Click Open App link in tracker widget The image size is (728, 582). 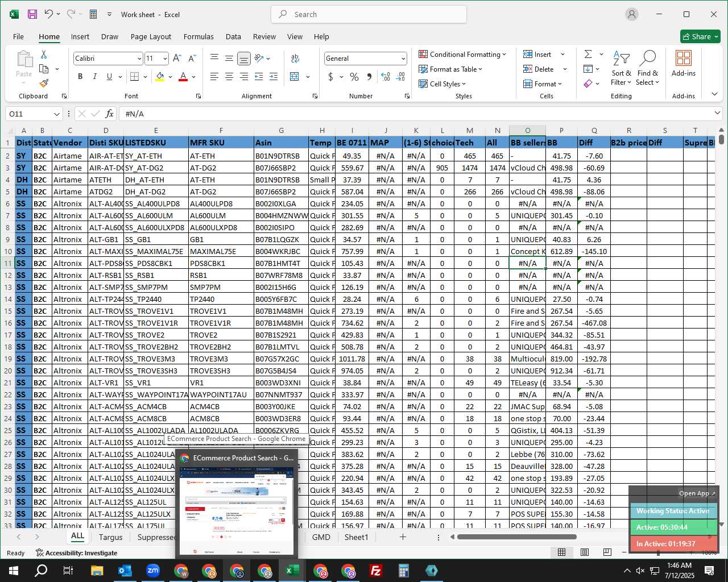[697, 493]
